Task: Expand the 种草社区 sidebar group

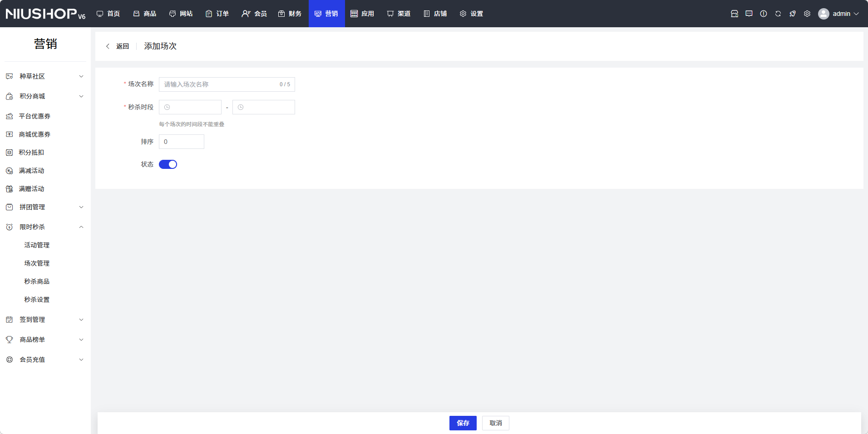Action: tap(45, 76)
